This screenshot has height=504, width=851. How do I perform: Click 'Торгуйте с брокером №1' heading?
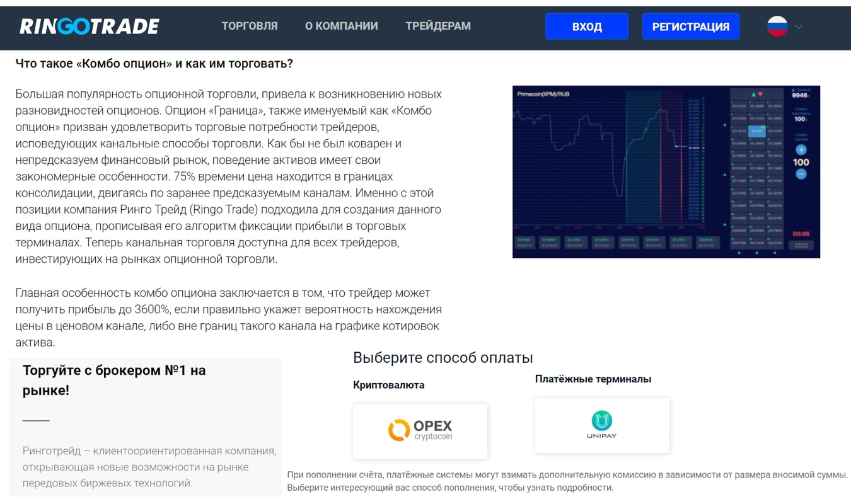pyautogui.click(x=114, y=381)
